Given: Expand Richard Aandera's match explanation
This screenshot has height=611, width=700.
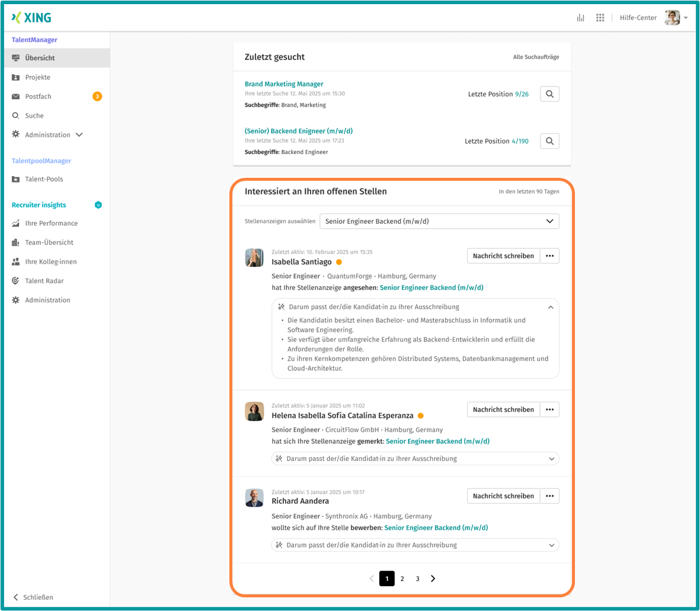Looking at the screenshot, I should (551, 545).
